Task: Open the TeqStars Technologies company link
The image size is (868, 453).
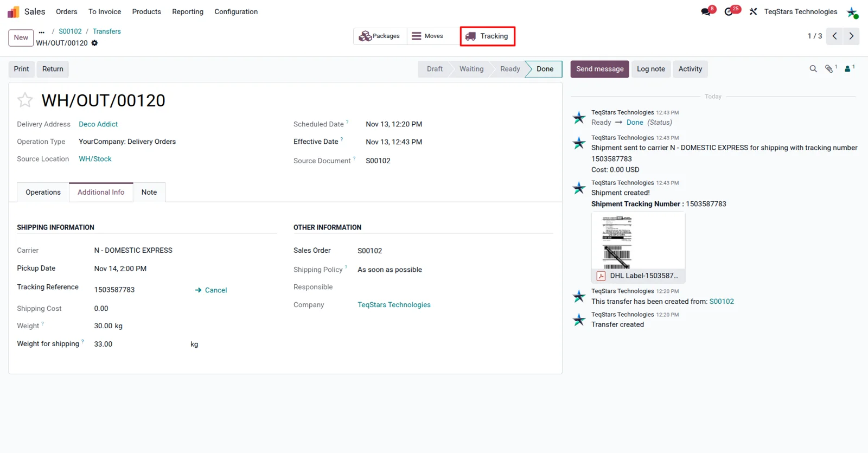Action: coord(394,305)
